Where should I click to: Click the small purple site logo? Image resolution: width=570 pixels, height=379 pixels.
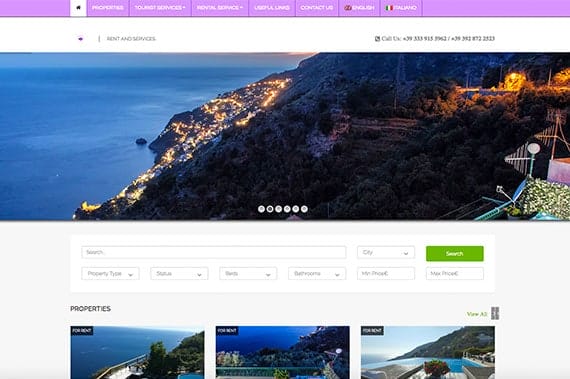click(x=81, y=39)
